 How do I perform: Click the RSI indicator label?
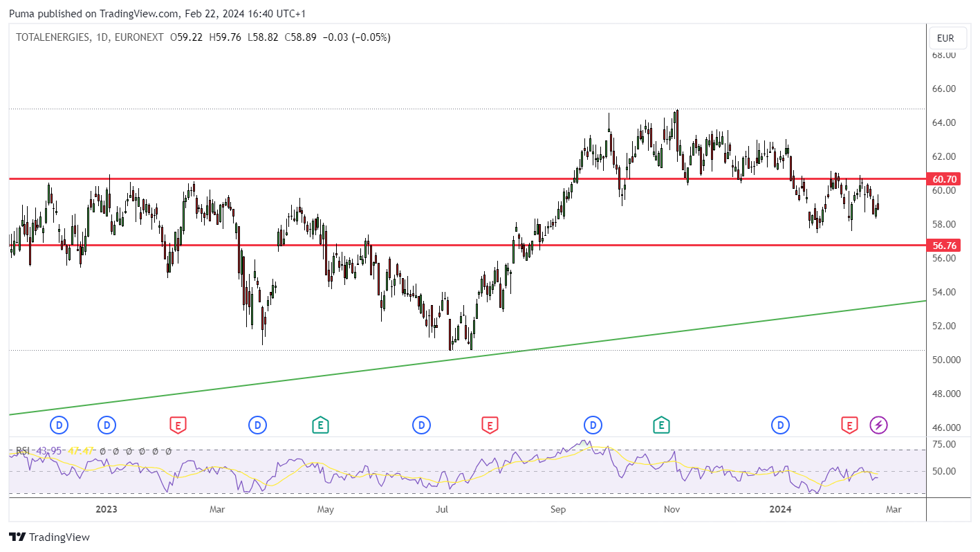[23, 451]
